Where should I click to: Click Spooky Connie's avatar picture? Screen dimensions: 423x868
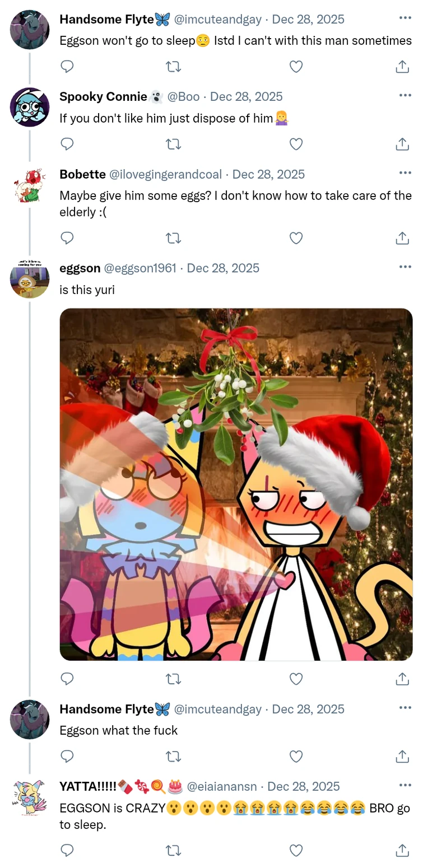30,107
